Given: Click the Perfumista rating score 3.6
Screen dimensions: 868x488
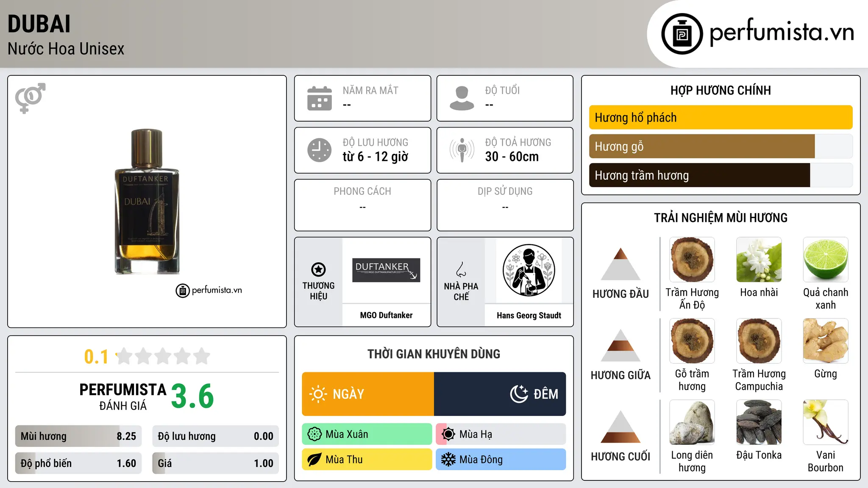Looking at the screenshot, I should [x=192, y=396].
